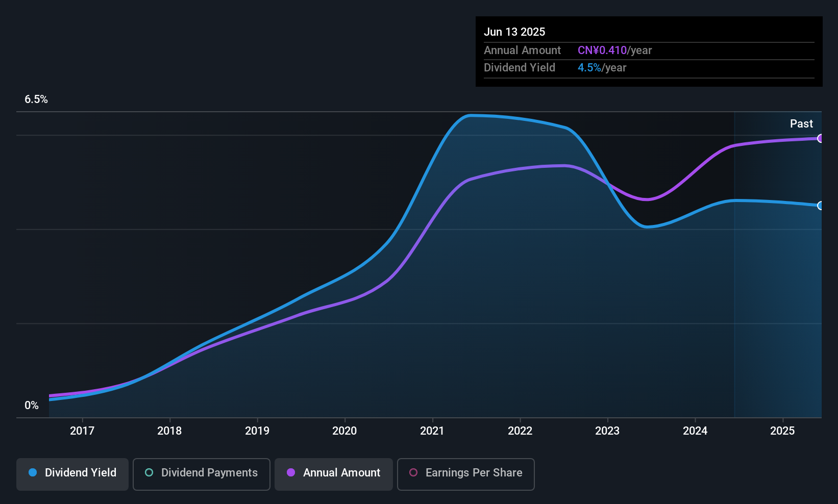
Task: Open the Jun 13 2025 tooltip header
Action: coord(515,32)
